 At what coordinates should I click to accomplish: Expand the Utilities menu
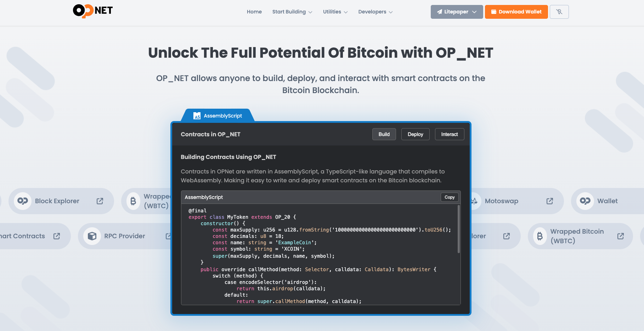[x=335, y=12]
